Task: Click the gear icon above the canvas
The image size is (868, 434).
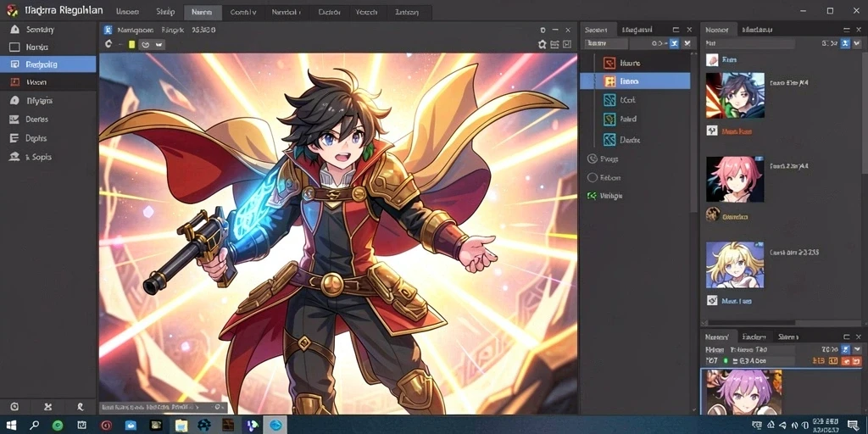Action: tap(542, 44)
